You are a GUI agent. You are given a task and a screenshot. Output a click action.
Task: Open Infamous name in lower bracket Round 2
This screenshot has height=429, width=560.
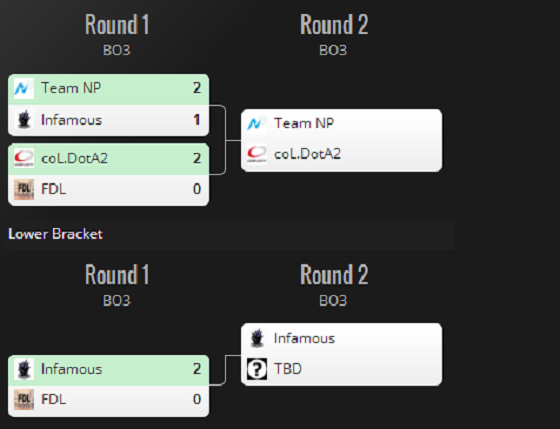(x=304, y=338)
